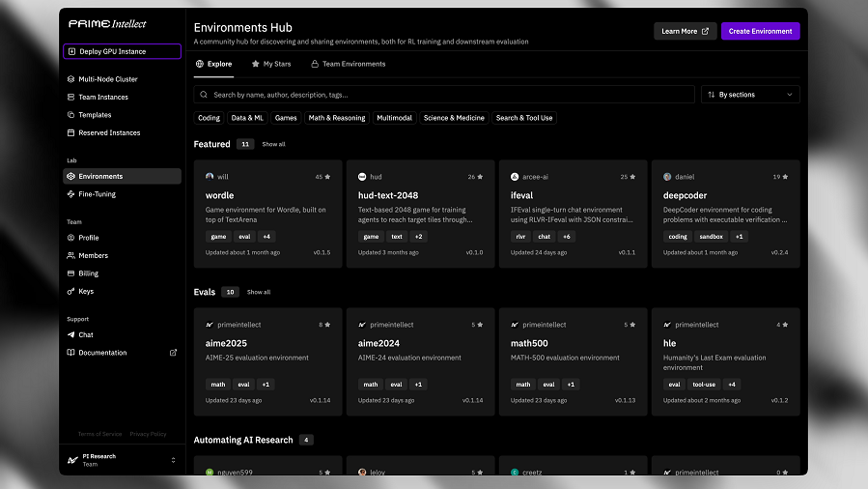This screenshot has width=868, height=489.
Task: Toggle the Coding category filter chip
Action: click(x=209, y=118)
